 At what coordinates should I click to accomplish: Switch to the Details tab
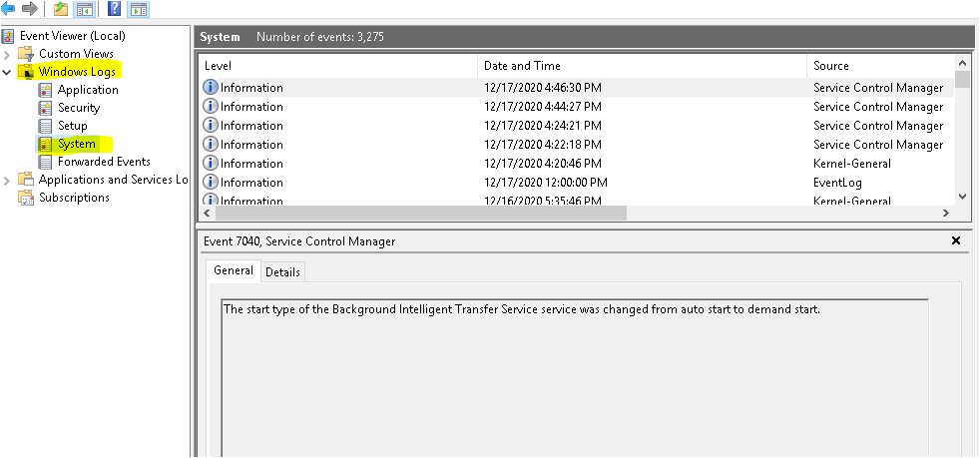[282, 272]
